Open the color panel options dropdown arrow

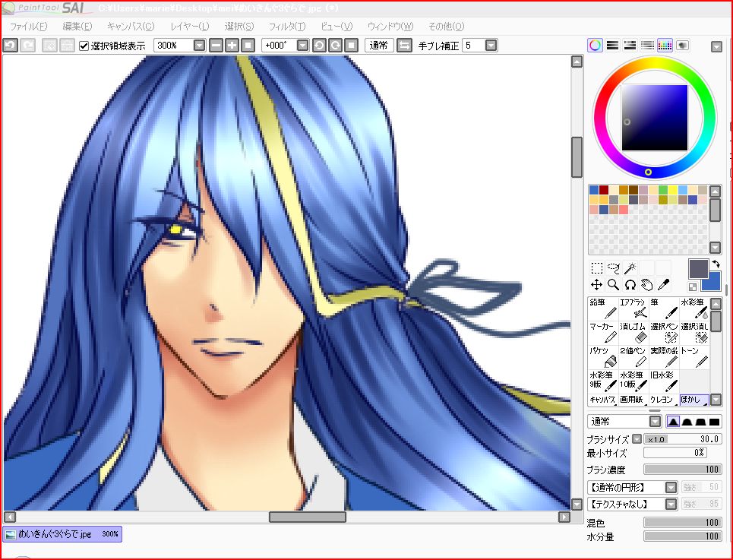pyautogui.click(x=716, y=46)
